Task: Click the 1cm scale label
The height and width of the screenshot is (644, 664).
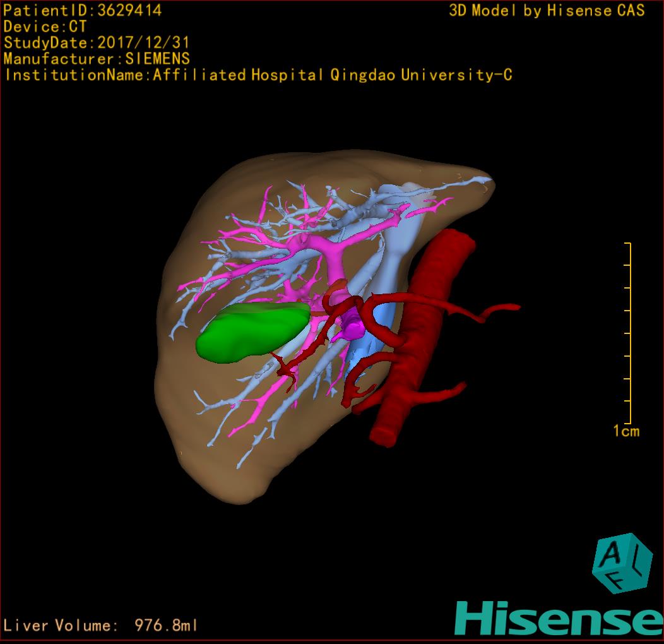Action: pos(626,431)
